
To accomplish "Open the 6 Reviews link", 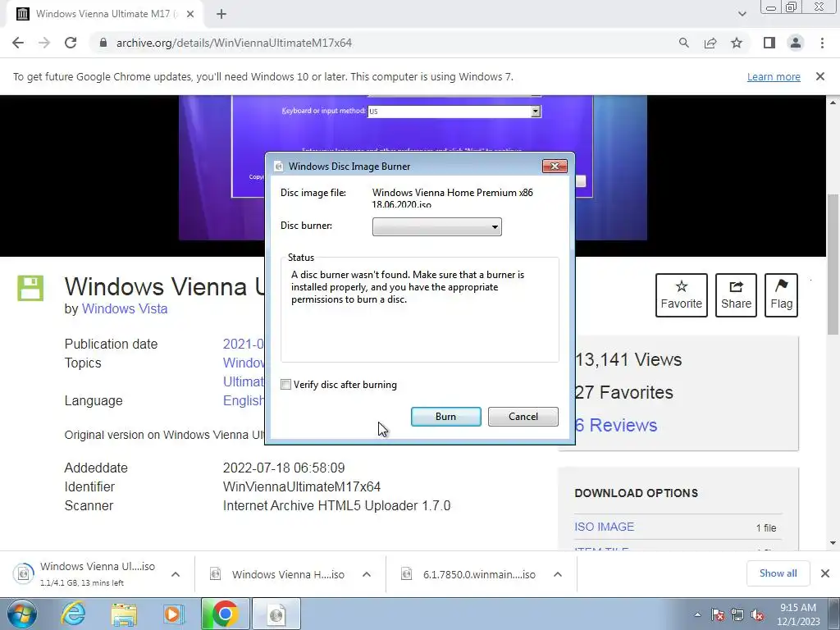I will 616,425.
